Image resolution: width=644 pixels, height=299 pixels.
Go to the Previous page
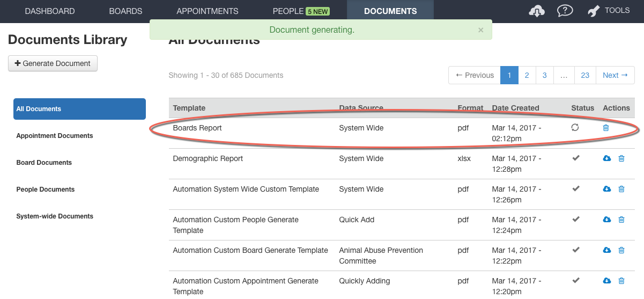click(x=475, y=75)
